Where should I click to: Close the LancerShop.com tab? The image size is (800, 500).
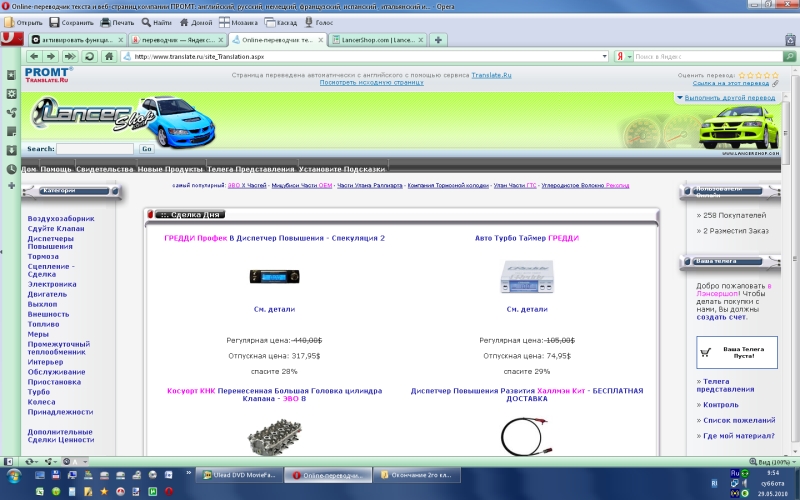pyautogui.click(x=421, y=40)
